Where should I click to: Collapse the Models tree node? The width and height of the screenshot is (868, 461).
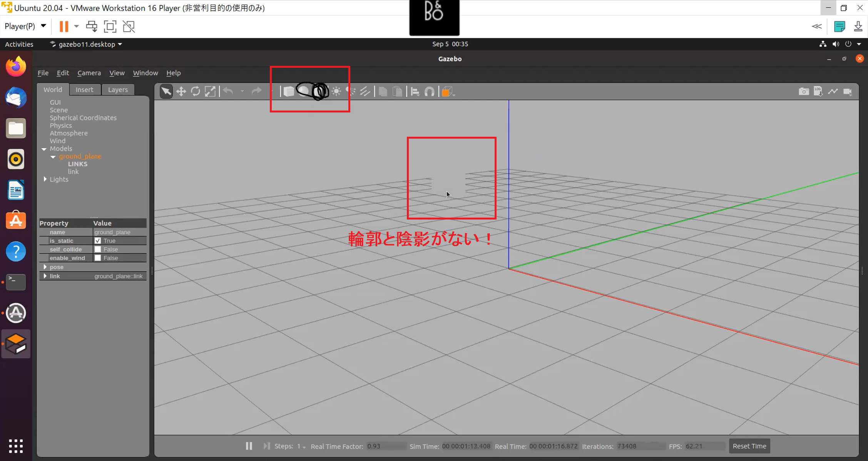[x=44, y=149]
